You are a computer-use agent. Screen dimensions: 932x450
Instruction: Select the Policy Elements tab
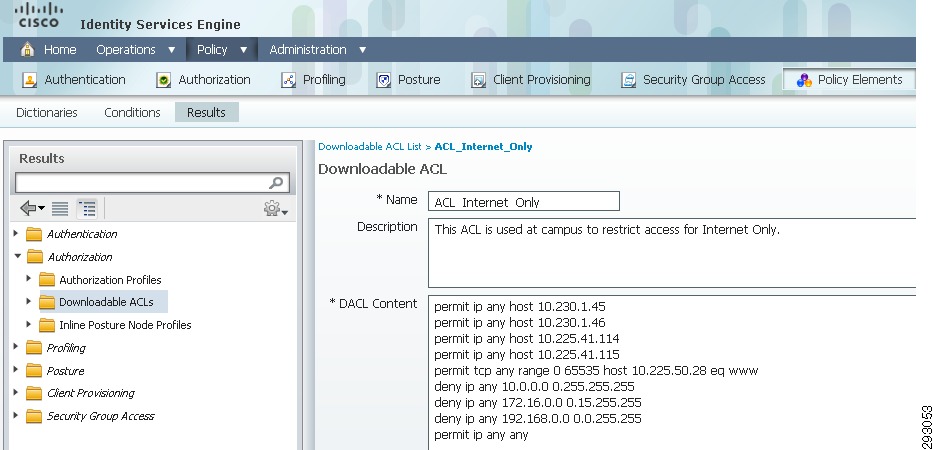(x=849, y=80)
